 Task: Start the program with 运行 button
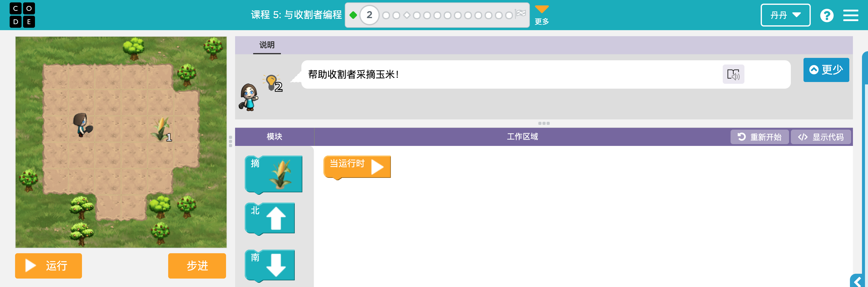click(x=49, y=266)
